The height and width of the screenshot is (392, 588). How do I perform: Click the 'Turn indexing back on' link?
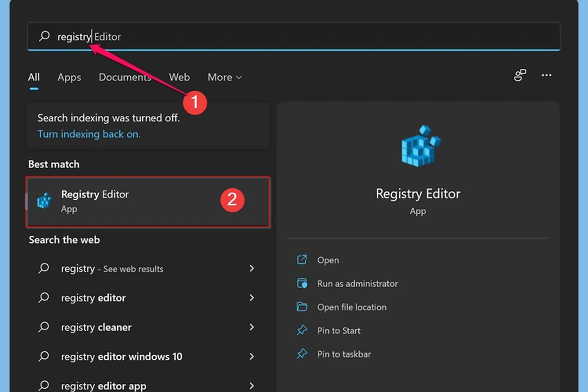coord(89,134)
